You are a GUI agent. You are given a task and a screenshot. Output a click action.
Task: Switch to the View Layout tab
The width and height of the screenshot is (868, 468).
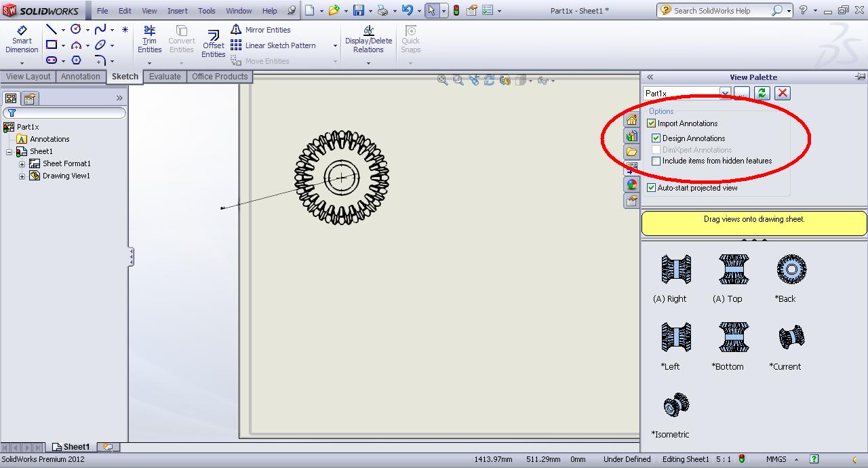coord(28,77)
